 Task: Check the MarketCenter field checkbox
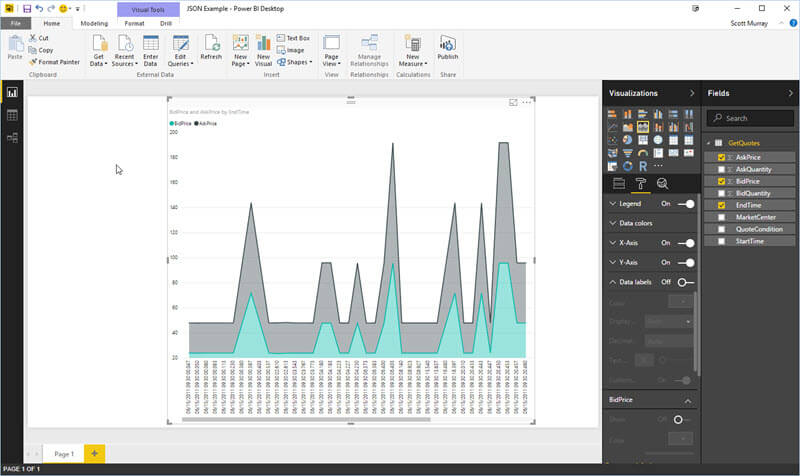[x=722, y=217]
